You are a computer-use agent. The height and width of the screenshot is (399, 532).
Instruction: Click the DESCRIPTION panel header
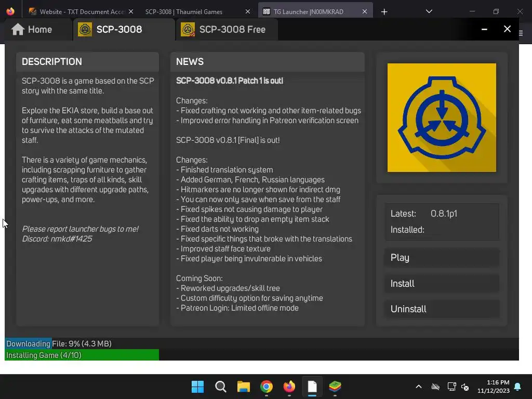[87, 62]
